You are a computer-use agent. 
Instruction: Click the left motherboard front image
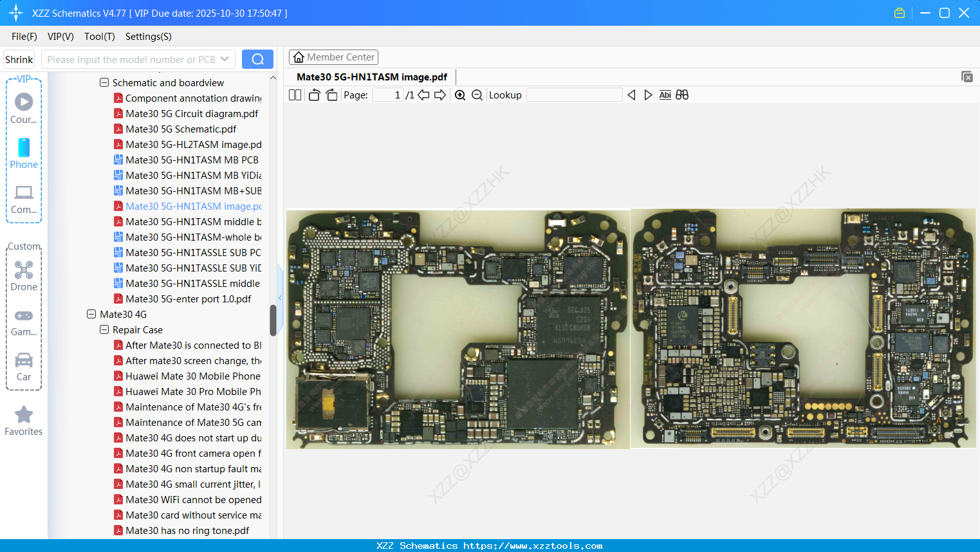458,329
